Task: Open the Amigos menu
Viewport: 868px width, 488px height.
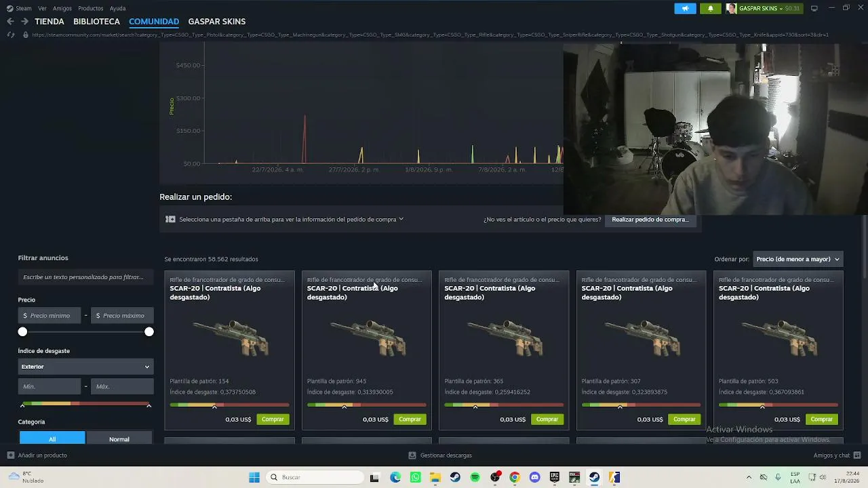Action: click(x=62, y=8)
